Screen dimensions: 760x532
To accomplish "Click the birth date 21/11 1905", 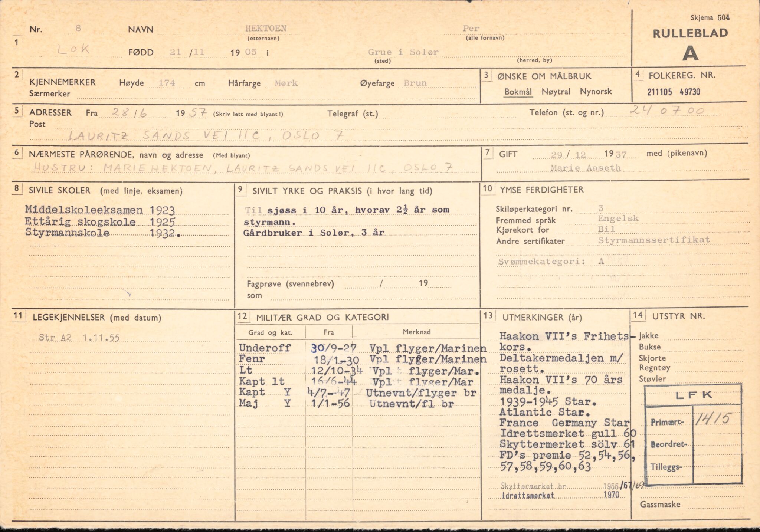I will pos(213,52).
